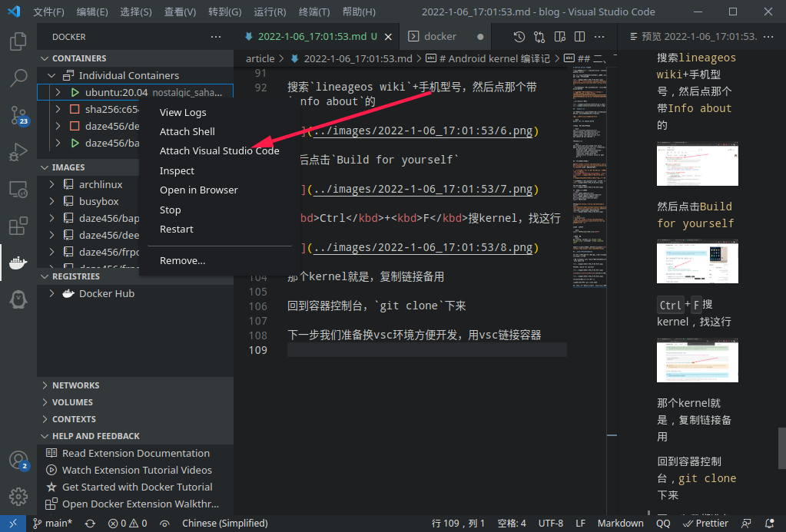Open Read Extension Documentation link
This screenshot has height=532, width=786.
(135, 453)
